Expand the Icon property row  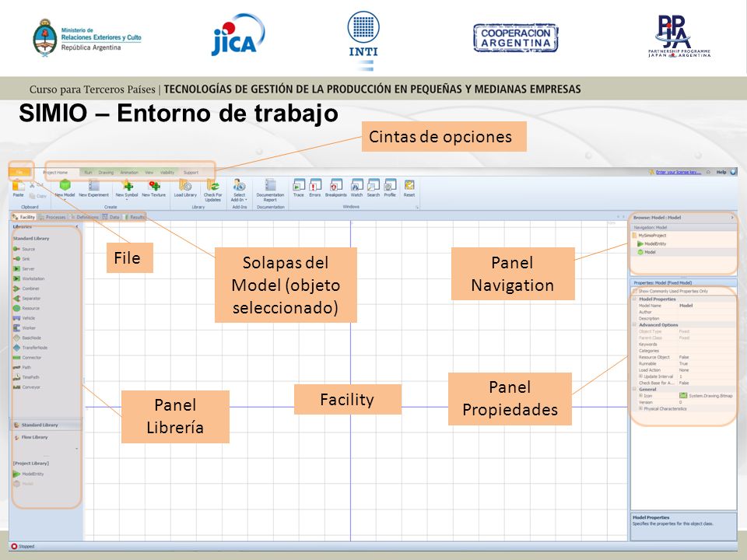tap(640, 396)
